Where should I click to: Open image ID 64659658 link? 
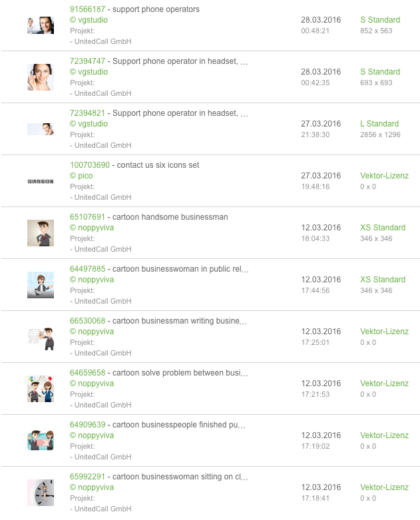pyautogui.click(x=87, y=373)
